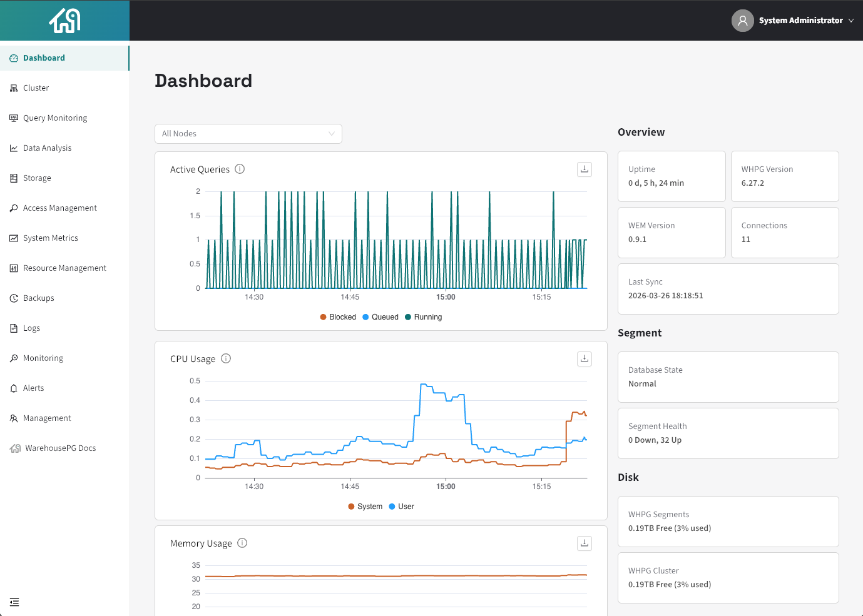Click the Segment Health card

728,433
